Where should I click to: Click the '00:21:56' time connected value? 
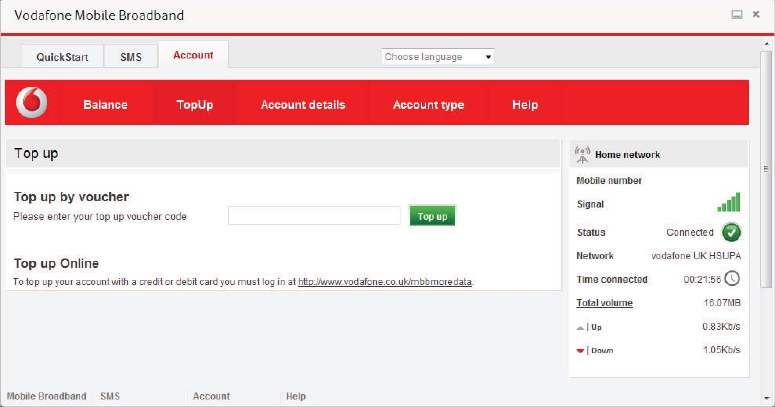[702, 279]
